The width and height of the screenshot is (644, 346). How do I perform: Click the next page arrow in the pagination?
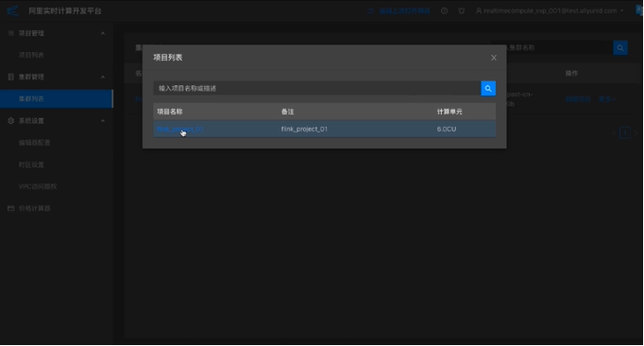pyautogui.click(x=636, y=133)
